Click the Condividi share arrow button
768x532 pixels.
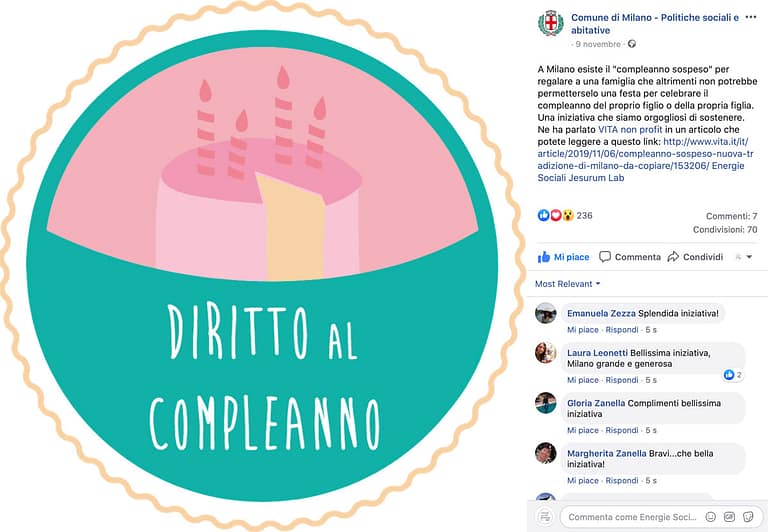click(x=695, y=257)
